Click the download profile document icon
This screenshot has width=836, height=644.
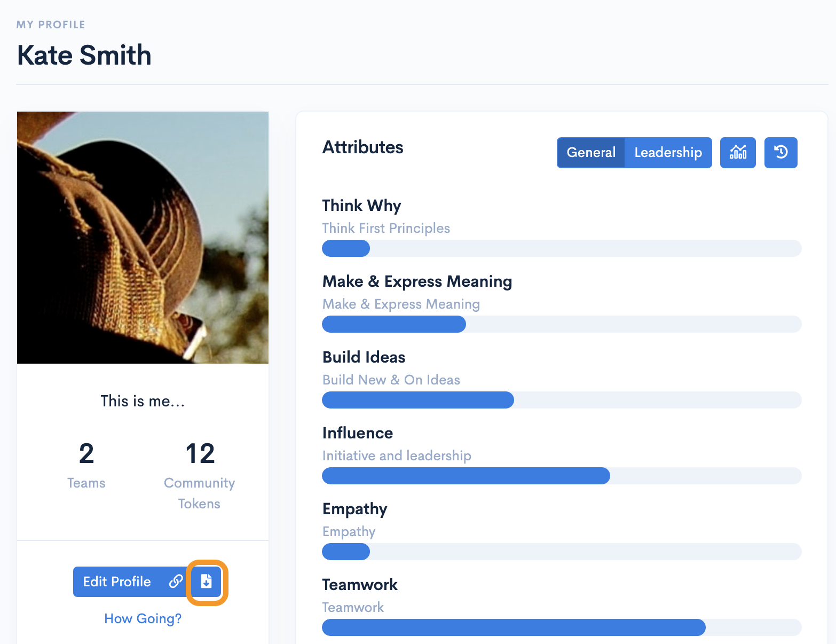207,582
